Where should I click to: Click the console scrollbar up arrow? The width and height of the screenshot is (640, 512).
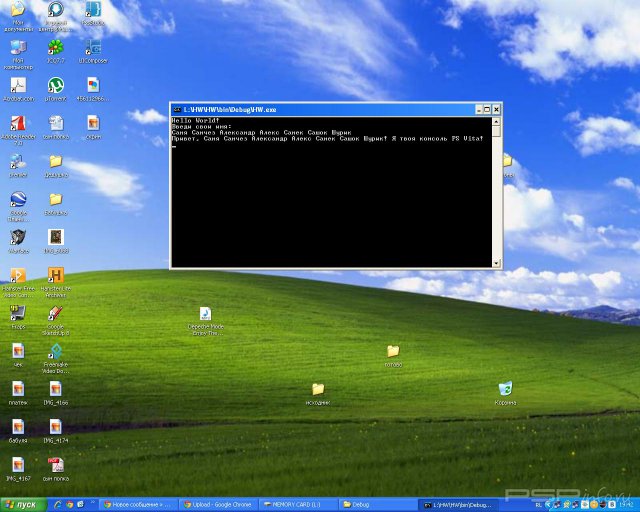[x=496, y=121]
